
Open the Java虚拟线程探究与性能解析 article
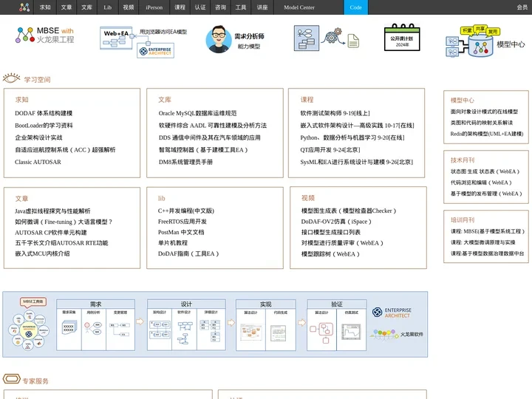click(52, 211)
